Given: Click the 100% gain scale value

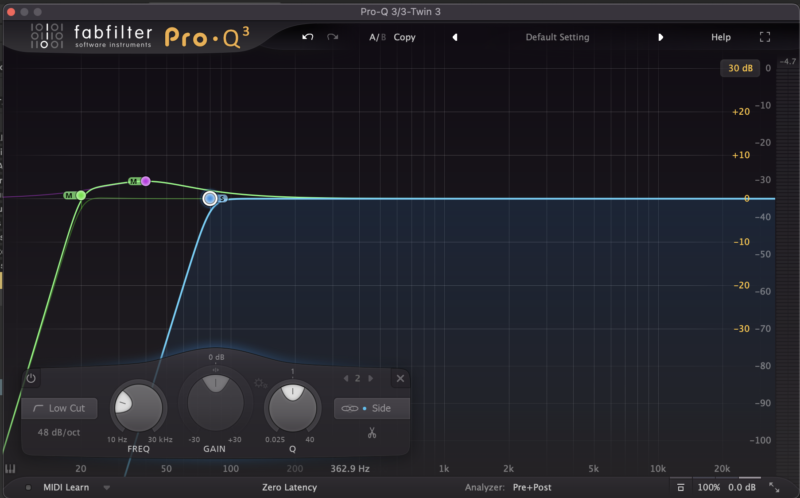Looking at the screenshot, I should pyautogui.click(x=709, y=487).
